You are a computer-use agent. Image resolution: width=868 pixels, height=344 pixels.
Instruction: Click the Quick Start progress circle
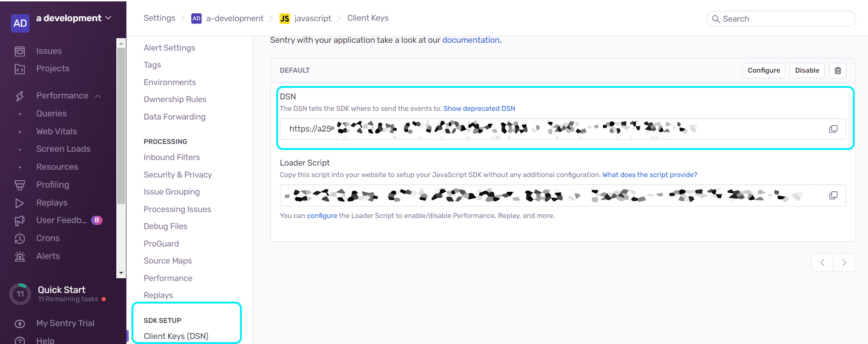[x=20, y=294]
